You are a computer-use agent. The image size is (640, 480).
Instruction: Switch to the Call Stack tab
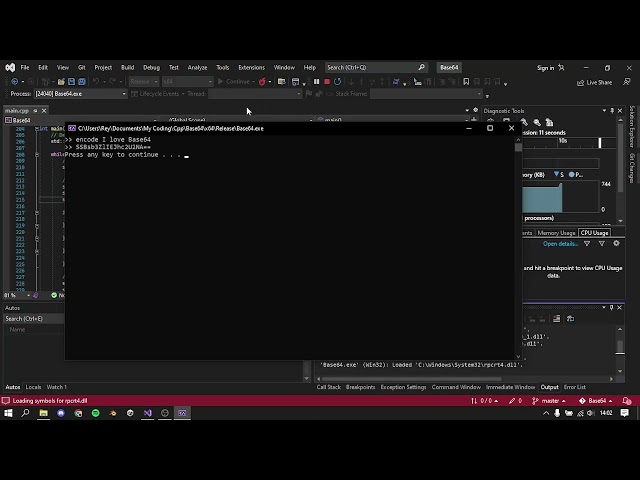pos(329,387)
